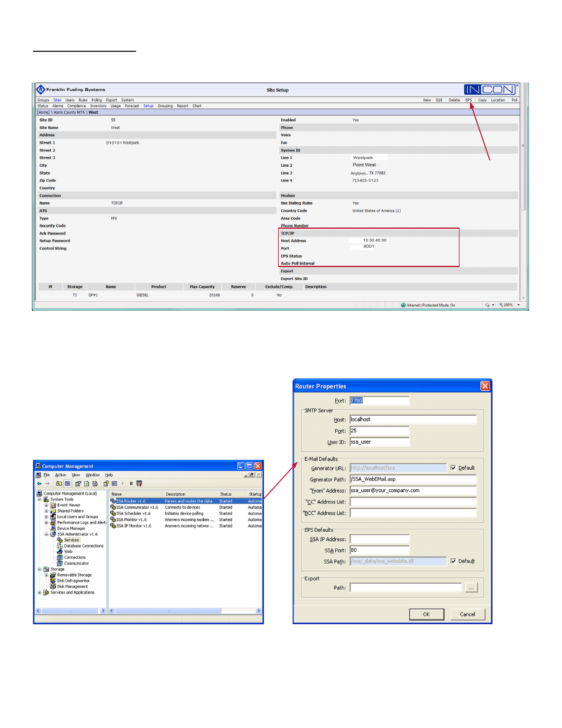Click SSA Scheduler v1.6 service icon
Viewport: 562px width, 728px height.
click(113, 513)
